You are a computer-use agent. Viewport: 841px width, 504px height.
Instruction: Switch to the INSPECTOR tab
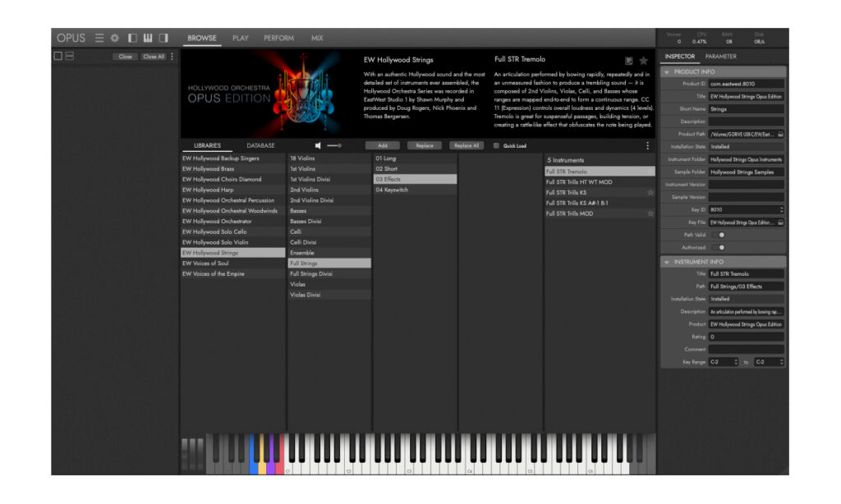coord(679,57)
